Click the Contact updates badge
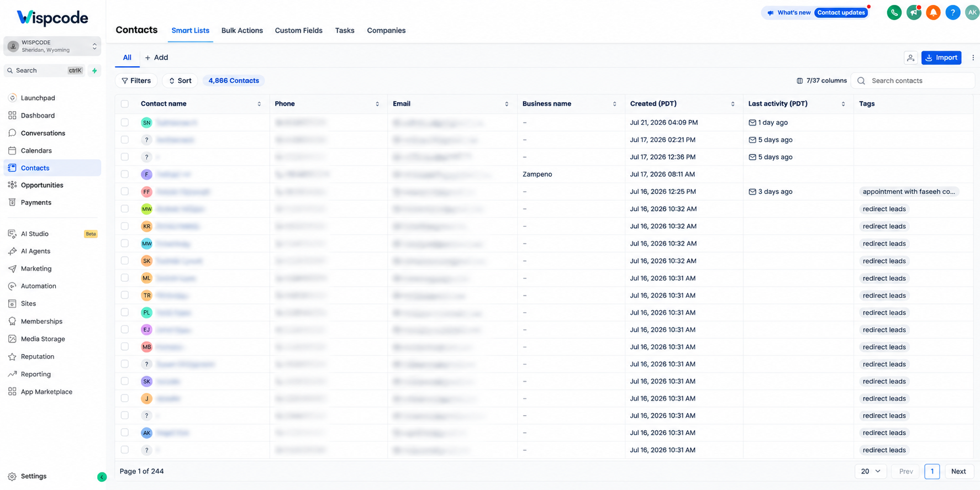The height and width of the screenshot is (490, 980). [841, 13]
